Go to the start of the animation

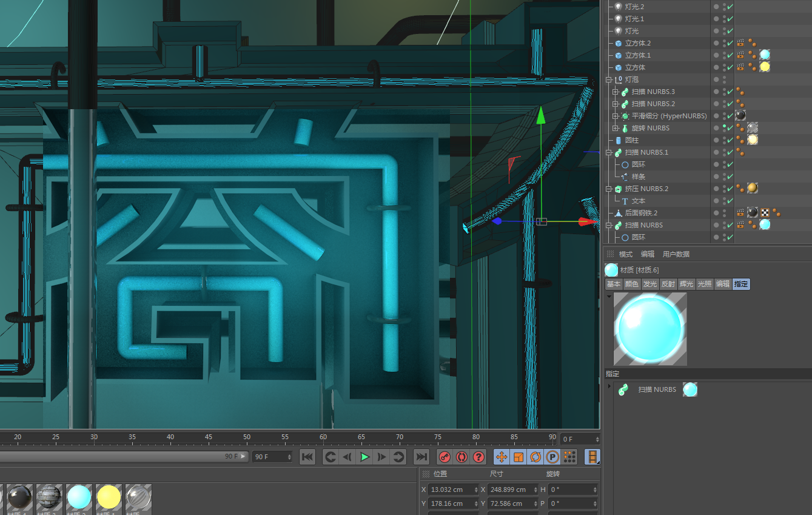pyautogui.click(x=307, y=457)
